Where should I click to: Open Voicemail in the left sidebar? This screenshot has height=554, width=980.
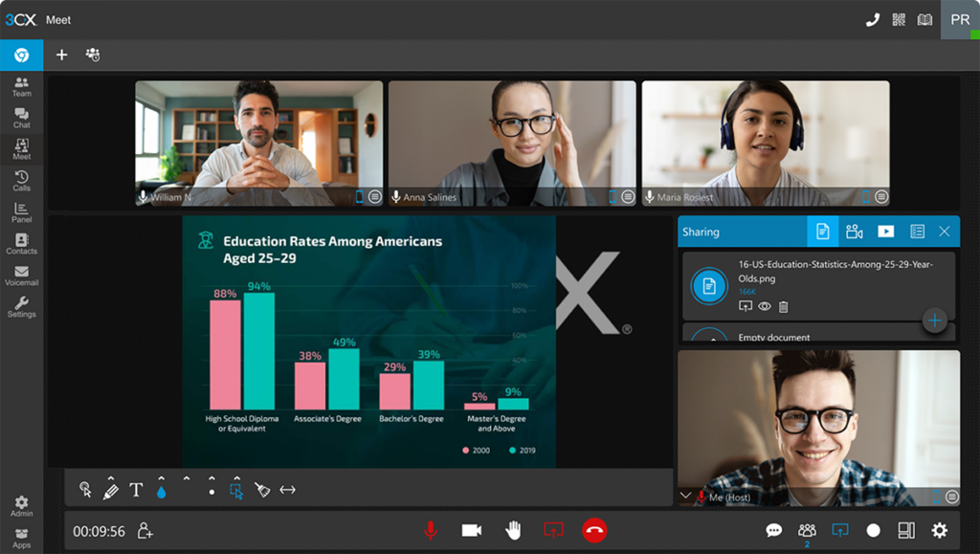(x=21, y=276)
